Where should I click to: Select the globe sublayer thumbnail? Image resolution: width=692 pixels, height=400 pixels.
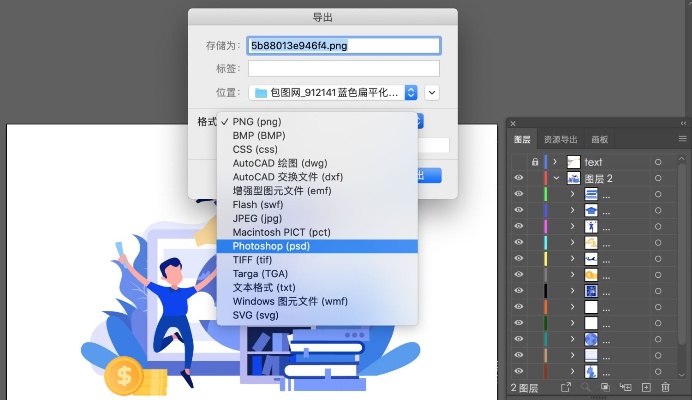click(x=591, y=340)
